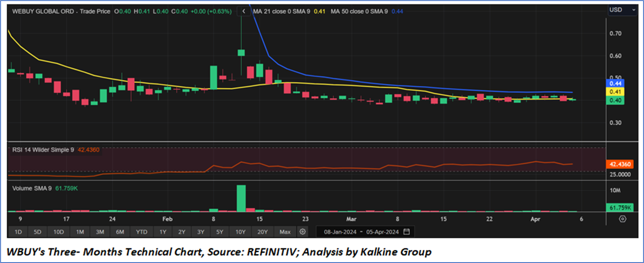Select the 10Y time range

click(240, 232)
